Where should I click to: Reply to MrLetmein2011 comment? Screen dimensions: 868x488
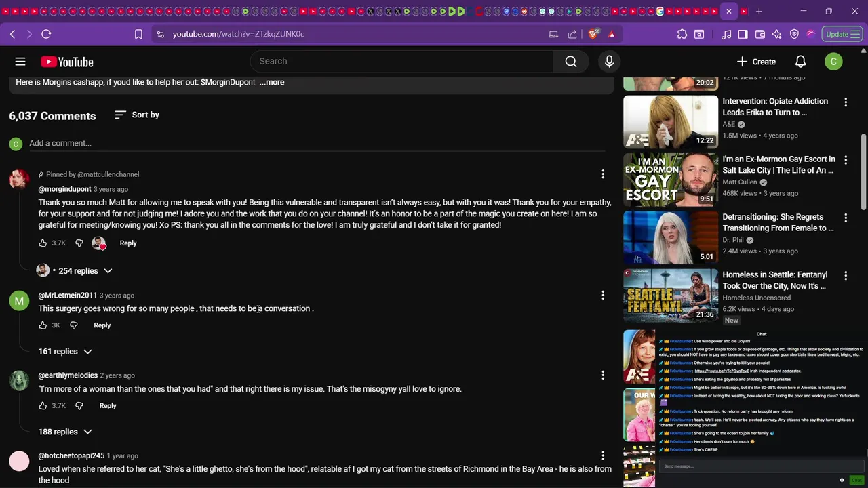[102, 325]
